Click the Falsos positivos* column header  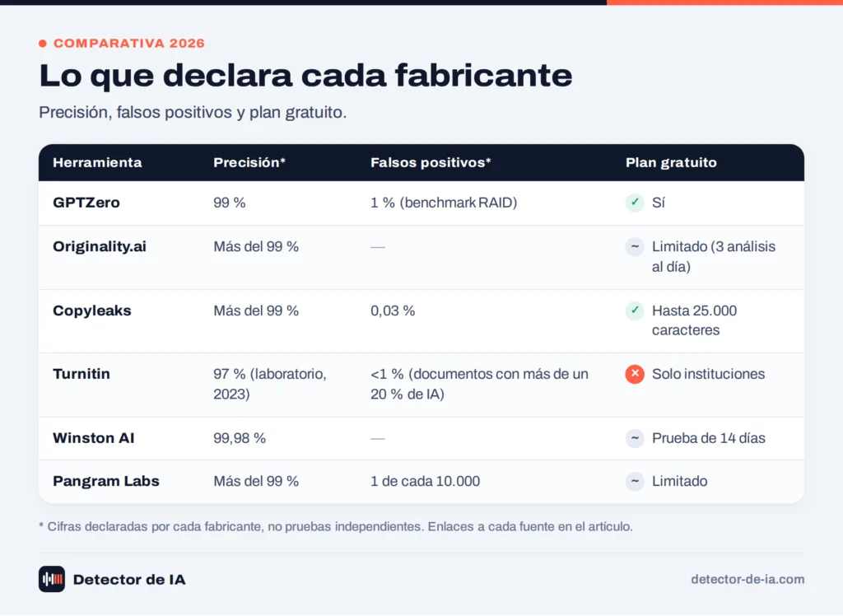click(x=431, y=162)
